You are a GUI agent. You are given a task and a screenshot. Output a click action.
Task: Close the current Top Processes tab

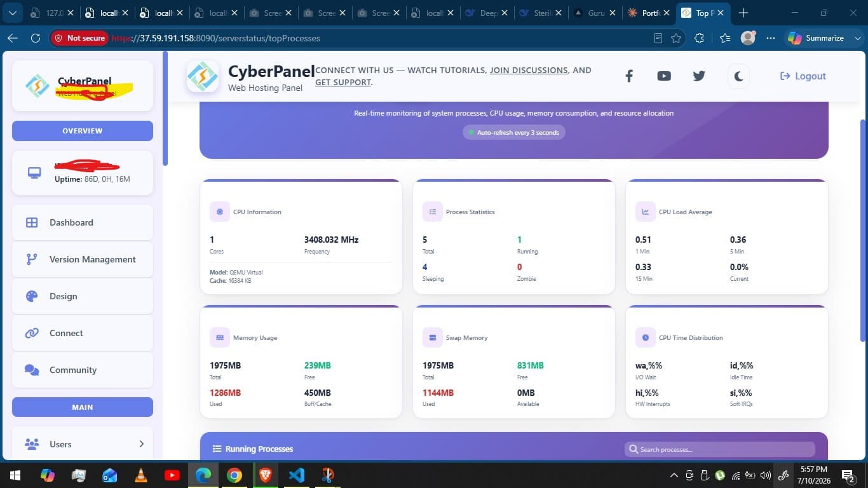721,13
